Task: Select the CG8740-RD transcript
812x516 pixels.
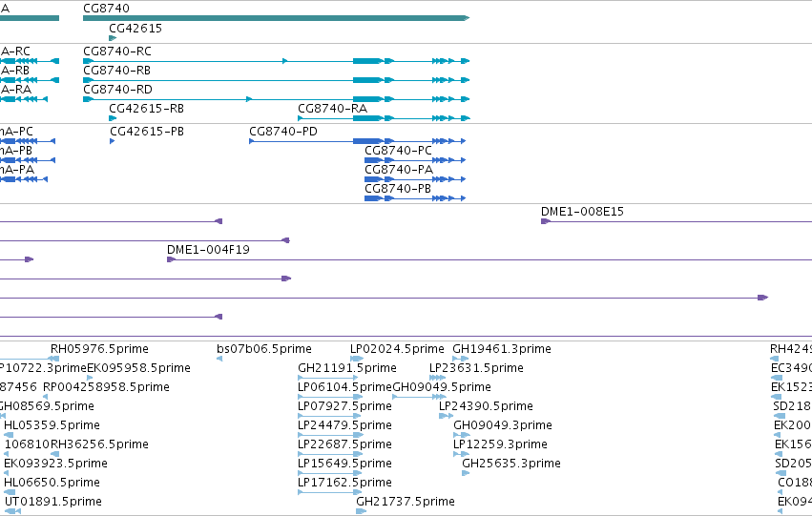Action: click(276, 99)
